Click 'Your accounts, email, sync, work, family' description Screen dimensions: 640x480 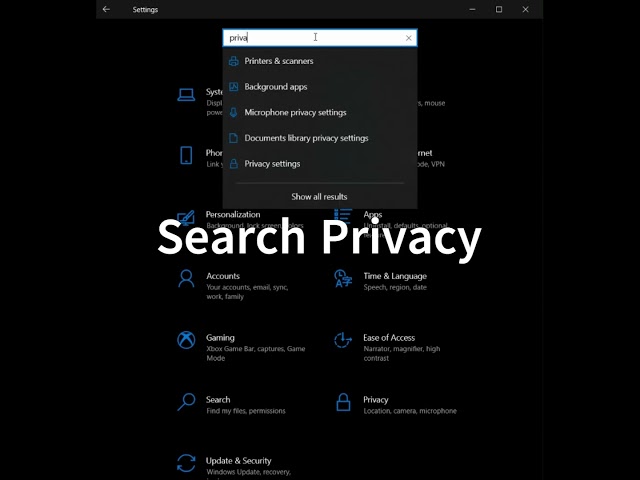247,292
